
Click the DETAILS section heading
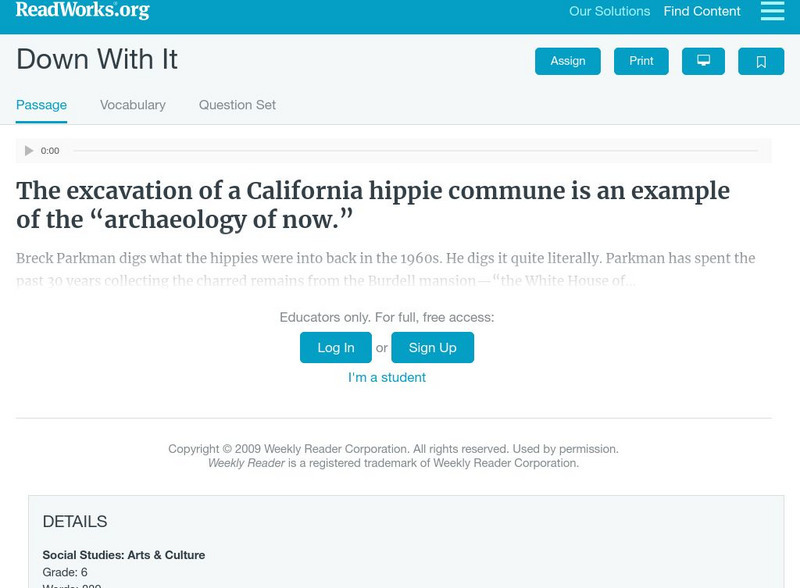[x=75, y=521]
